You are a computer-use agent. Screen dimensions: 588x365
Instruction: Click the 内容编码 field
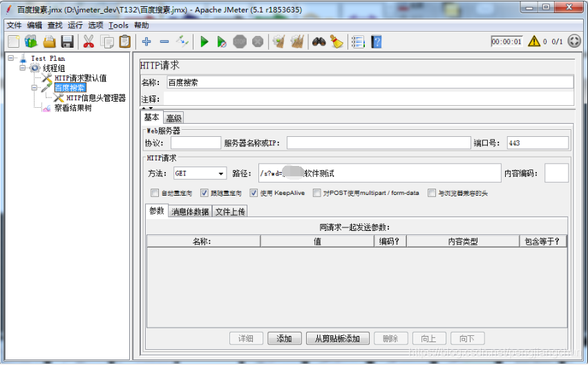pyautogui.click(x=556, y=173)
